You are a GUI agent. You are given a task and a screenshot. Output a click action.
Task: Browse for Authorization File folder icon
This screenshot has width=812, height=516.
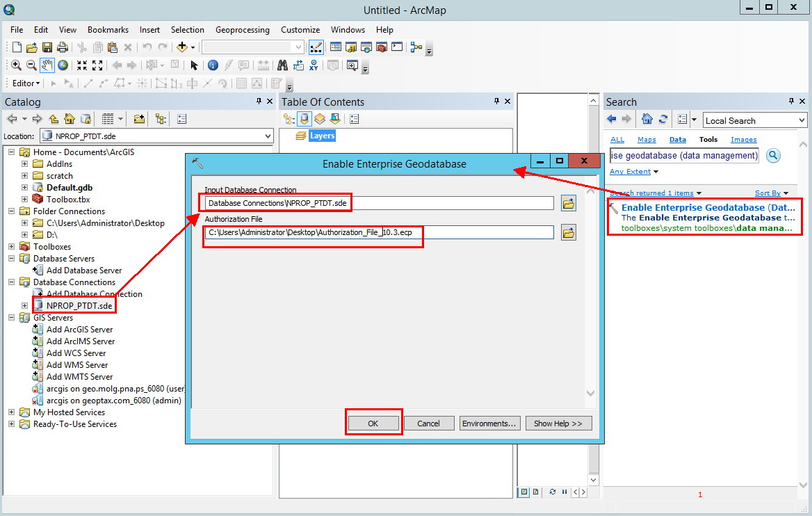point(569,232)
